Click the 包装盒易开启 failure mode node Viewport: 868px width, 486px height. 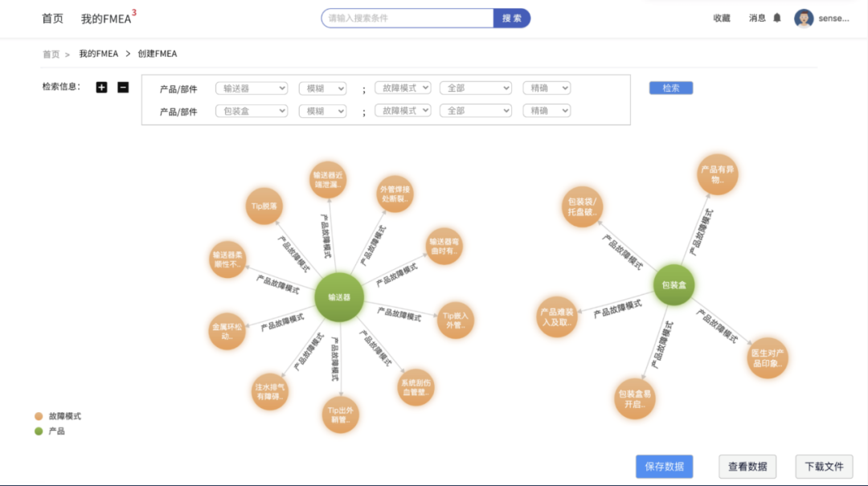[634, 398]
